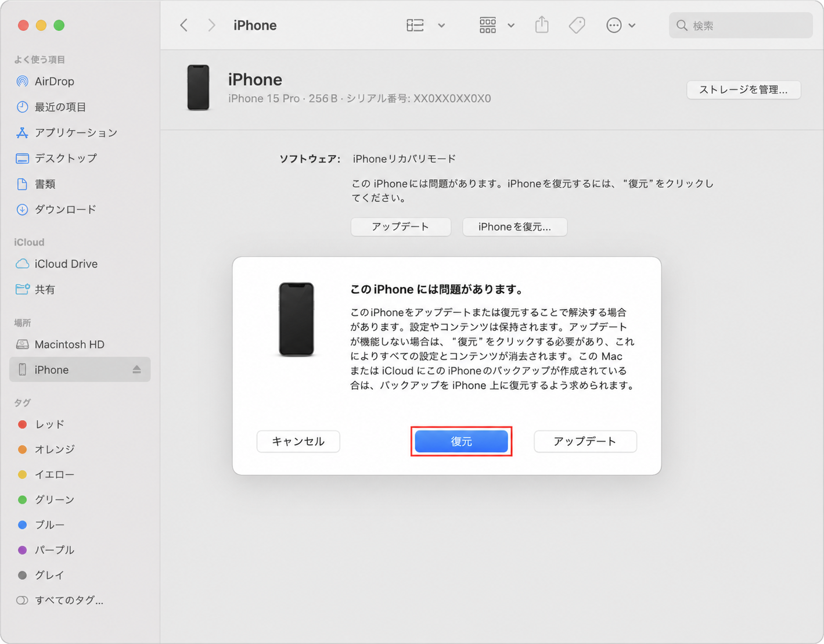The height and width of the screenshot is (644, 824).
Task: Click the tag toolbar icon
Action: (577, 25)
